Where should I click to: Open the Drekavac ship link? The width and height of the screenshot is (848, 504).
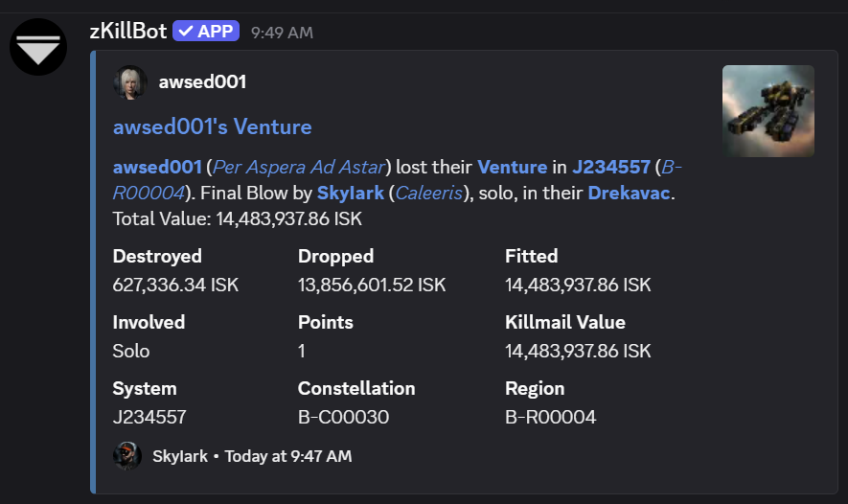[x=630, y=193]
